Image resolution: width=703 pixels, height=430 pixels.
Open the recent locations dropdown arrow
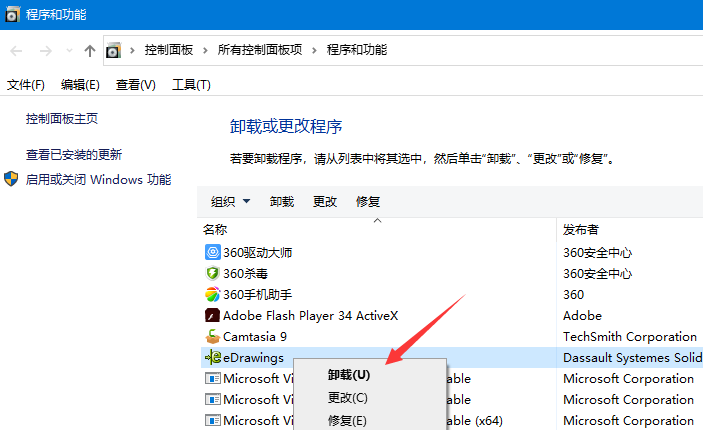69,51
